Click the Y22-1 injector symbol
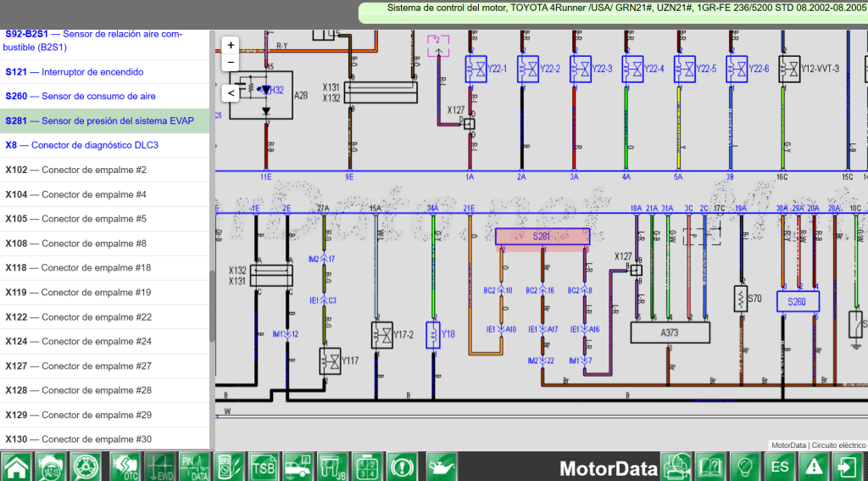The width and height of the screenshot is (868, 481). (x=476, y=69)
